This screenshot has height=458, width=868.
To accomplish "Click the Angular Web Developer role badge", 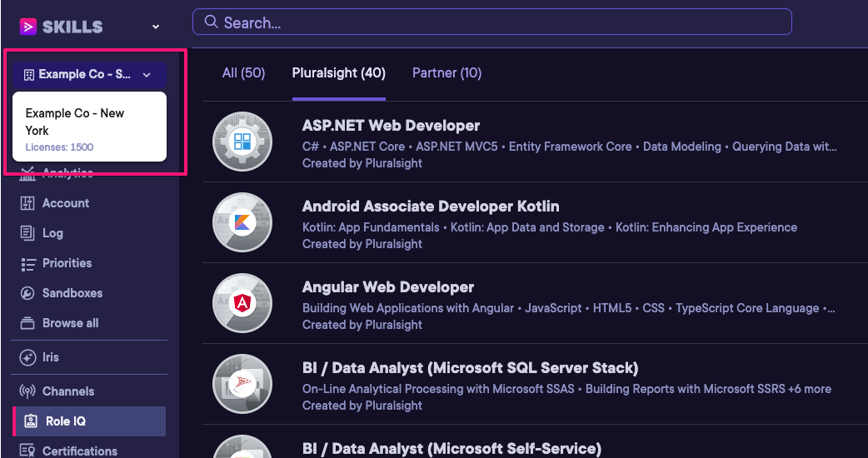I will (x=242, y=303).
